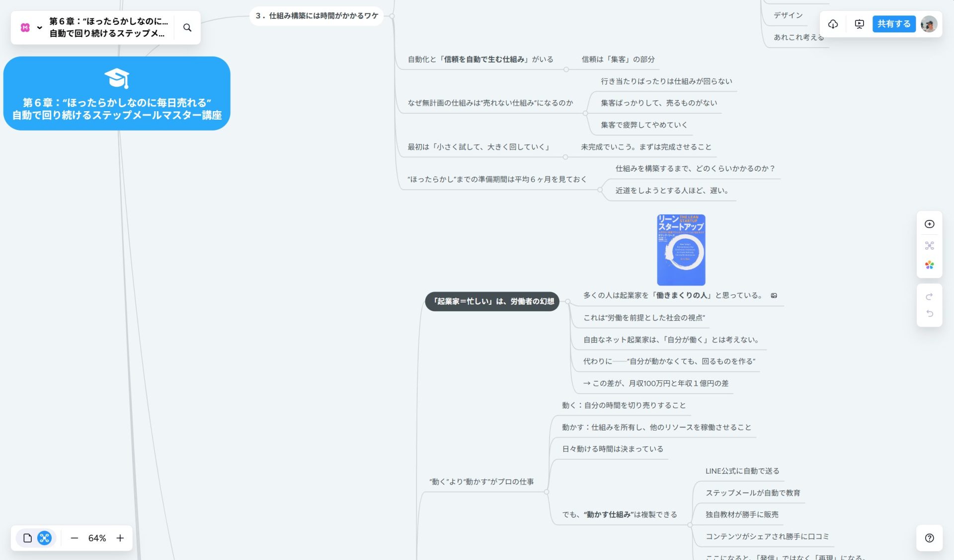Screen dimensions: 954x560
Task: Select 独自教材が勝手に販売 node
Action: click(x=742, y=514)
